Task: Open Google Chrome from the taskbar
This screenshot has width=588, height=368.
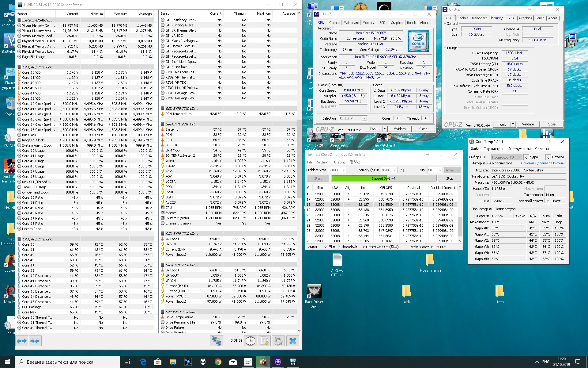Action: [x=218, y=362]
